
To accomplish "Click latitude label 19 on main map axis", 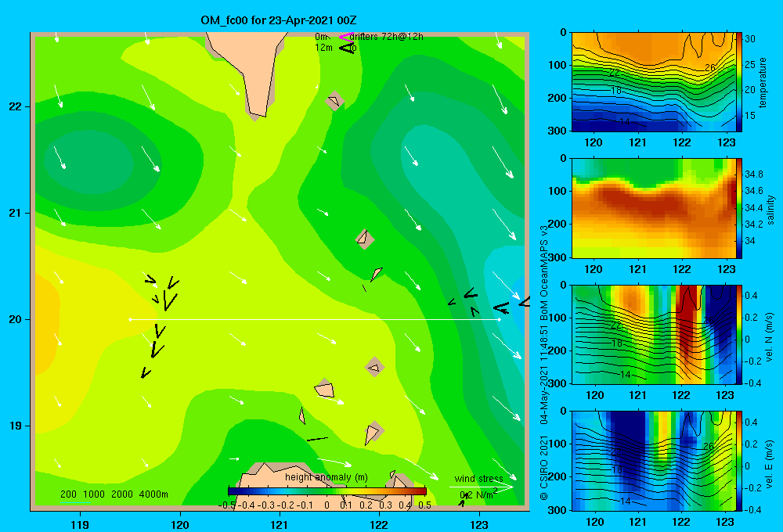I will pyautogui.click(x=16, y=426).
